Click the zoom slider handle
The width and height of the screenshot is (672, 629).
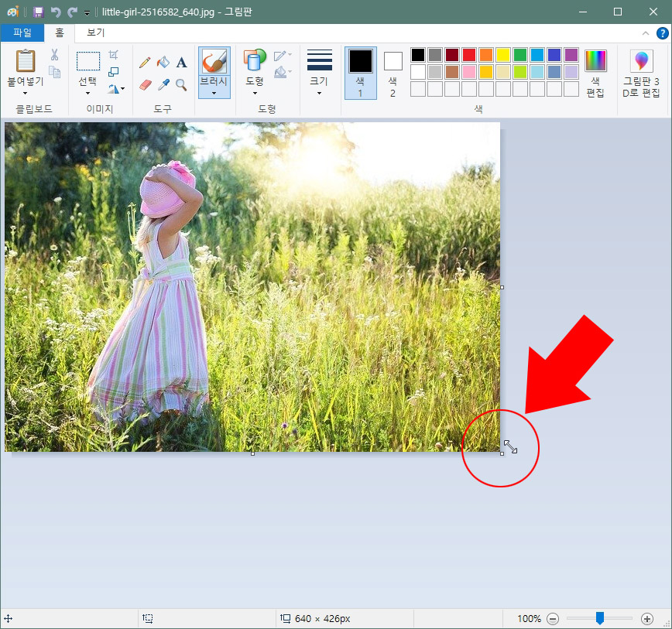pos(600,618)
